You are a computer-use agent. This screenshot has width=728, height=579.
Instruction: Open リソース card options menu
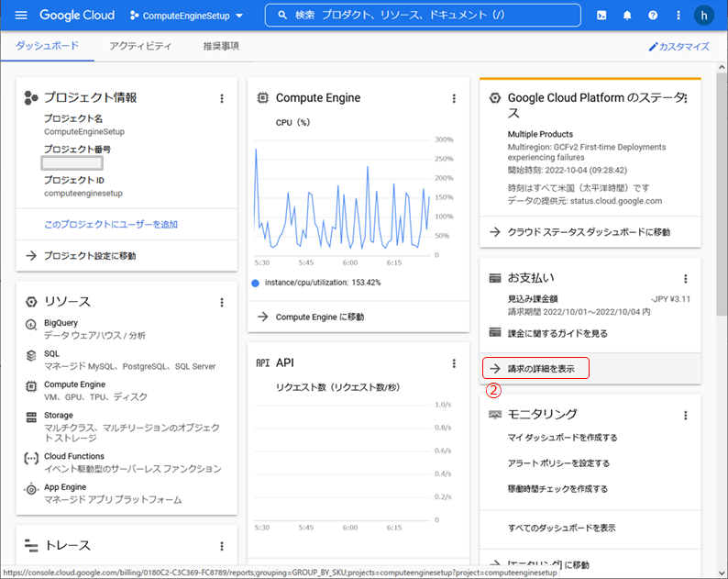(x=221, y=302)
